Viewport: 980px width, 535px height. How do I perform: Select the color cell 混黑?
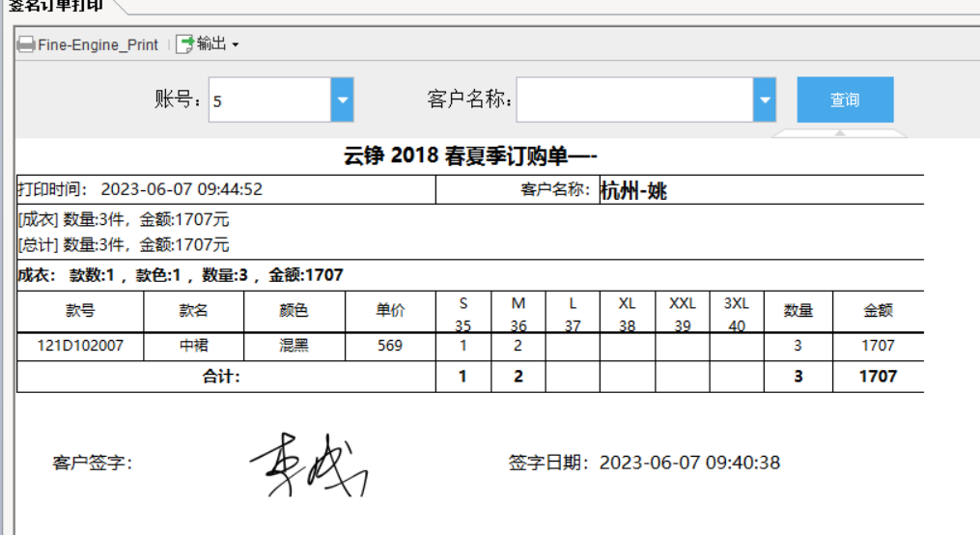(294, 346)
